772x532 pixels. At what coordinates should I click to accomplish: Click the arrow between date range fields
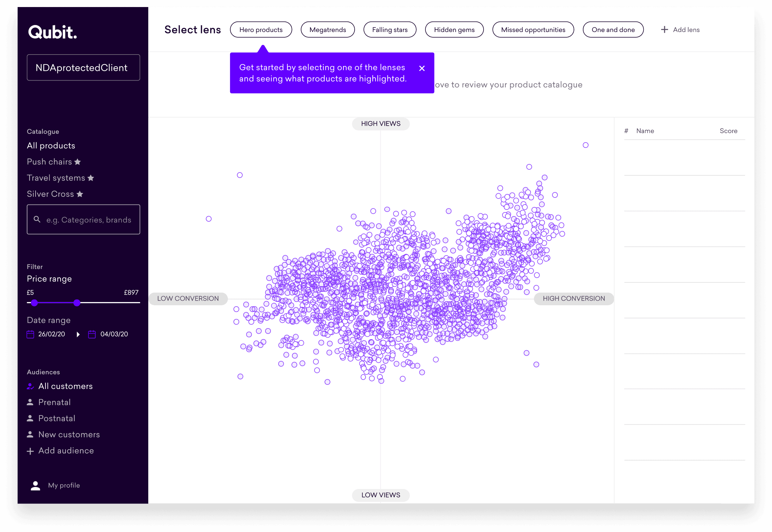(78, 334)
